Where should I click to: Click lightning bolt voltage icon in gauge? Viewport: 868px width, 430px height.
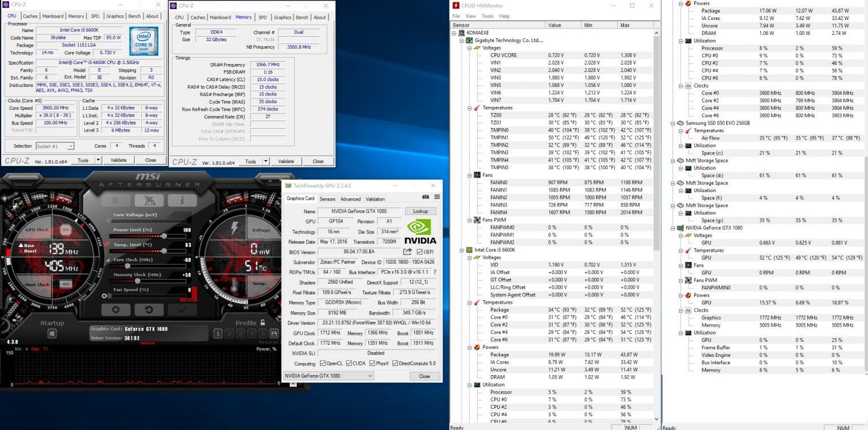pos(234,229)
